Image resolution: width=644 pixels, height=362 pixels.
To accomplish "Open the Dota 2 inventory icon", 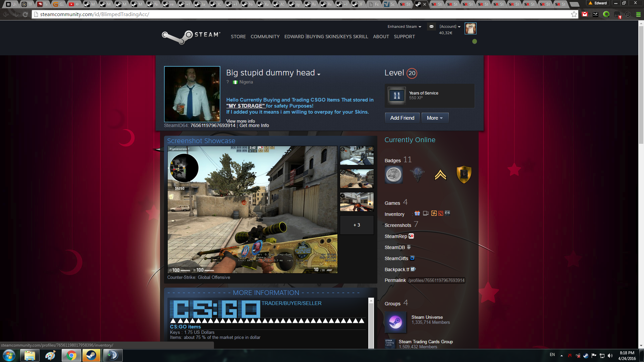I will click(x=441, y=213).
